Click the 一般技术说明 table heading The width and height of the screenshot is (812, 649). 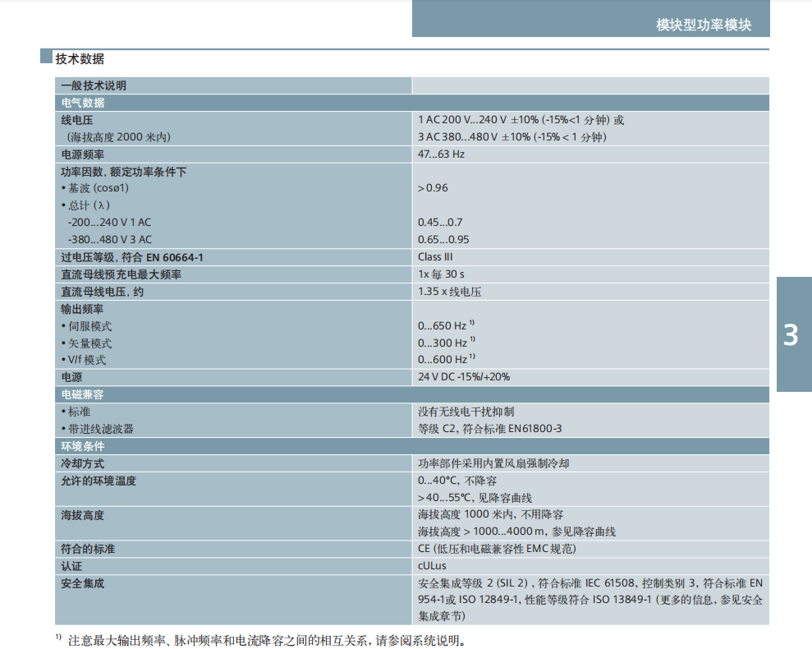(94, 85)
